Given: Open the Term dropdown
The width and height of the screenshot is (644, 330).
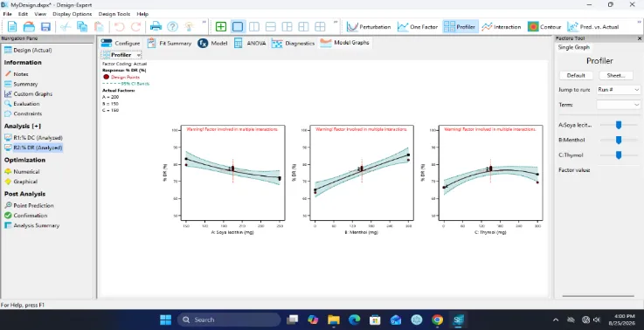Looking at the screenshot, I should pyautogui.click(x=618, y=105).
